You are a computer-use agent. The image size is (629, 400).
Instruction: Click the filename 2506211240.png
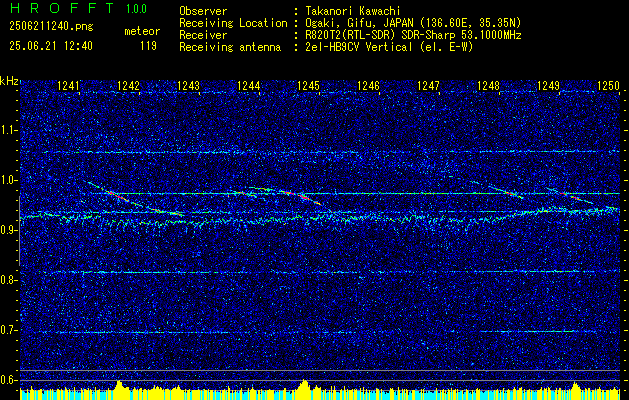point(51,27)
